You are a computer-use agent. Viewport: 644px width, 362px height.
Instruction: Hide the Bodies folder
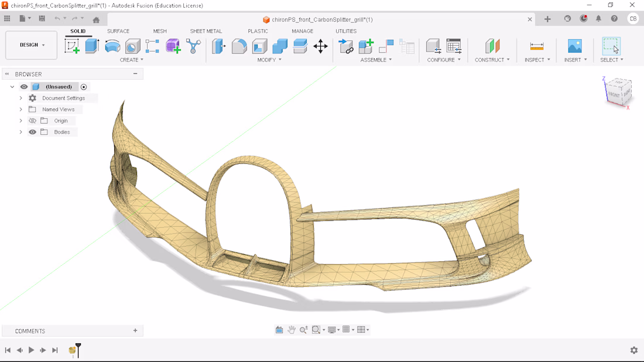point(32,132)
